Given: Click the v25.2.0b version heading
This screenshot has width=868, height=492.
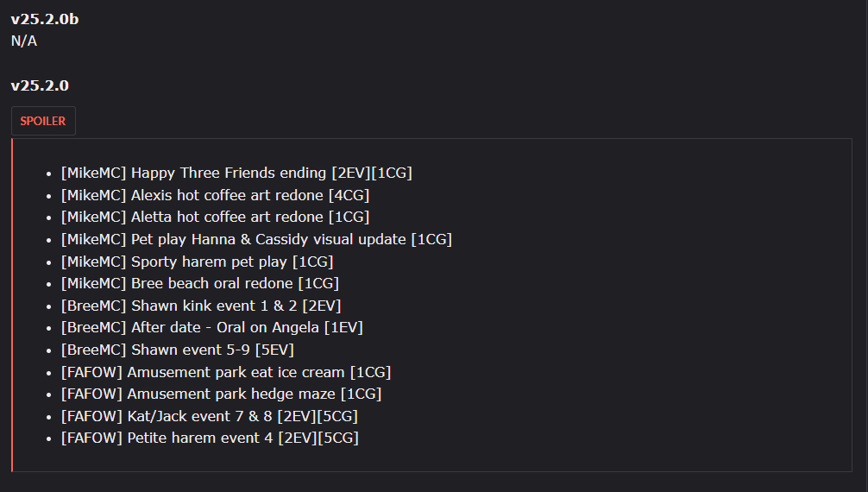Looking at the screenshot, I should tap(45, 19).
